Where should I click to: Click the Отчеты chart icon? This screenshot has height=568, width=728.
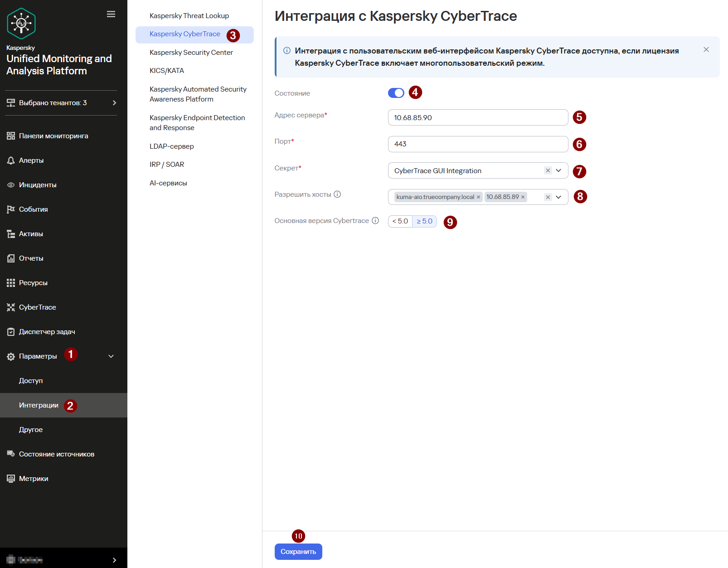(11, 258)
